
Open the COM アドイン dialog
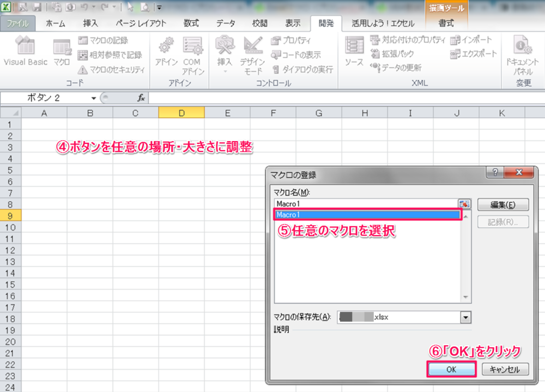(x=192, y=55)
